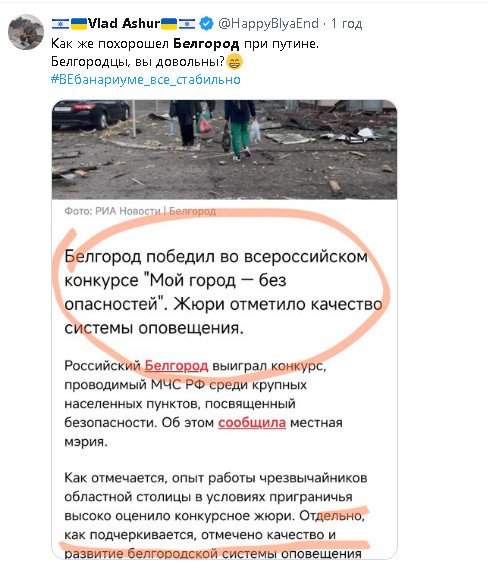Open the Vlad Ashur display name

[124, 24]
